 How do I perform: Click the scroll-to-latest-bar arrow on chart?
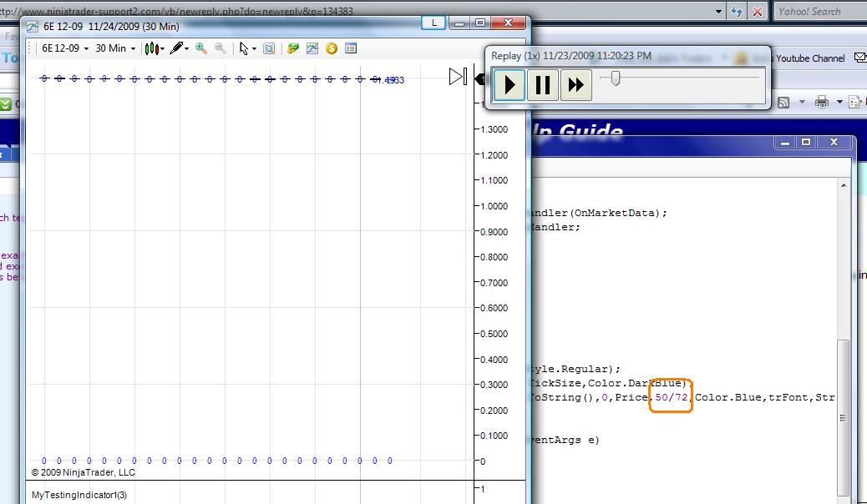click(458, 76)
